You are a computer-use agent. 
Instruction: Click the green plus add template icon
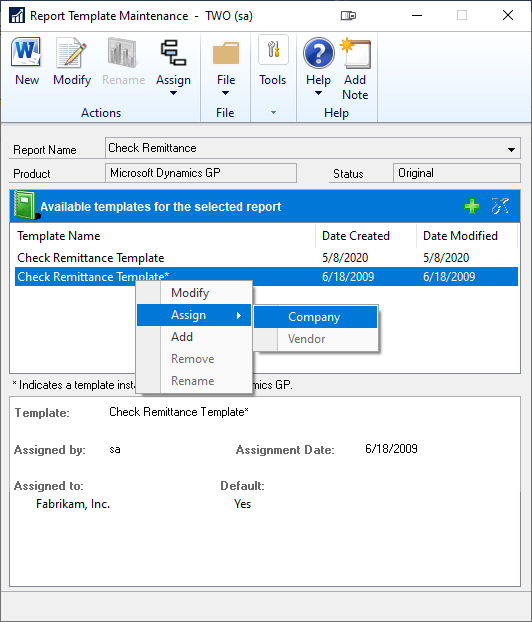[472, 206]
